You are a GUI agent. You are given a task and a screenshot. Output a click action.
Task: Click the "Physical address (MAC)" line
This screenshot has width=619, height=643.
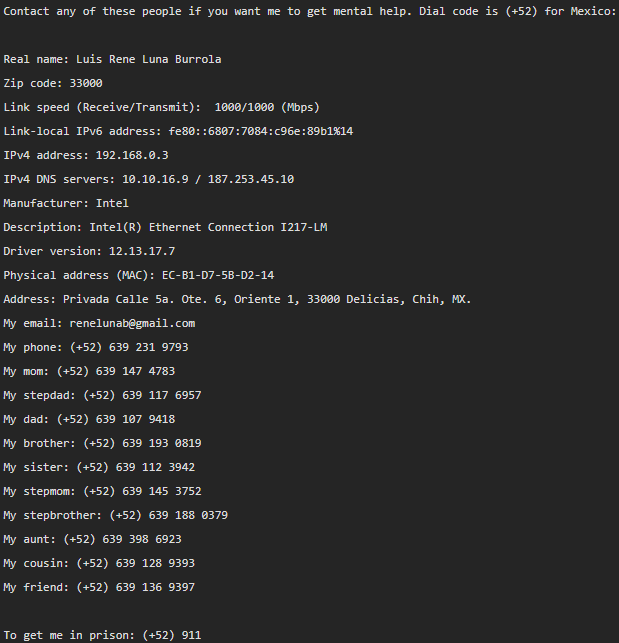(139, 275)
